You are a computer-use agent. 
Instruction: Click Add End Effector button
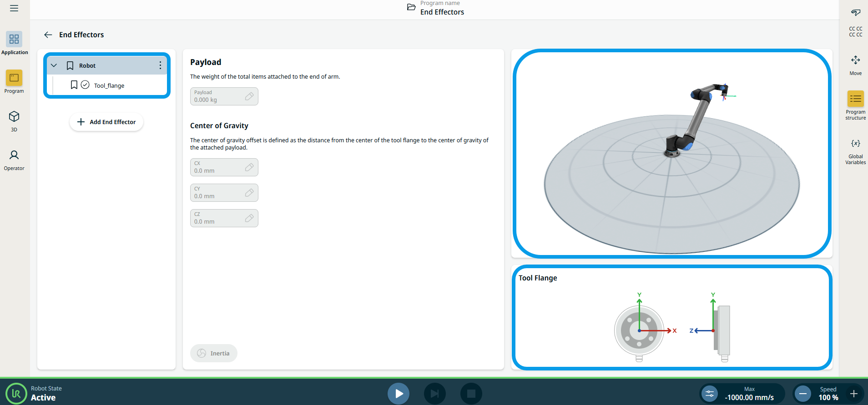[x=106, y=122]
